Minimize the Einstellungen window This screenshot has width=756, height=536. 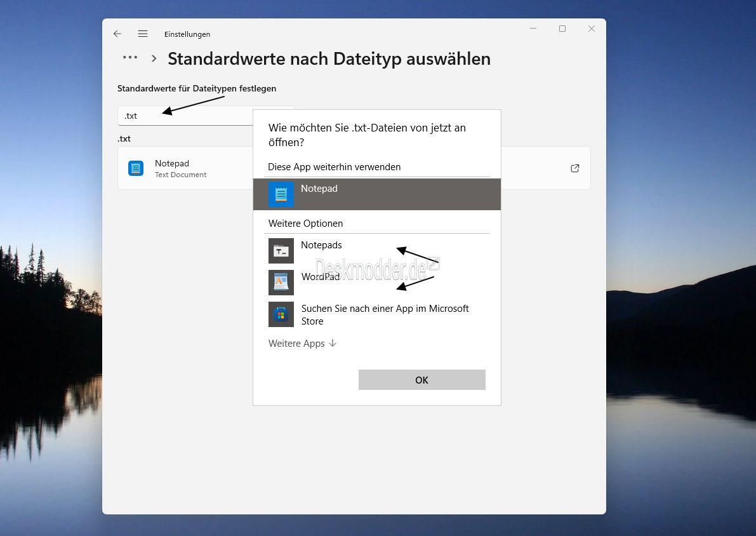tap(533, 29)
